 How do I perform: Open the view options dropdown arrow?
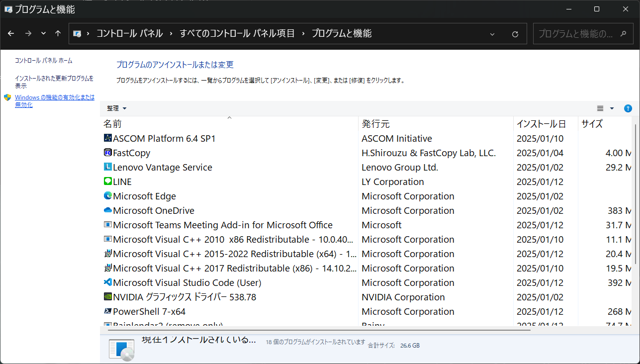click(611, 108)
